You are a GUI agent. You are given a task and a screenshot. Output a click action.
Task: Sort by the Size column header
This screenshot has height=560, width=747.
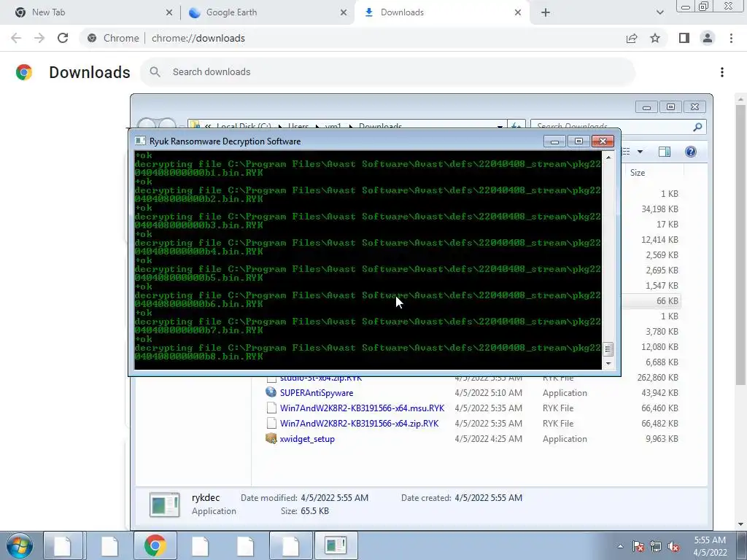(x=653, y=173)
